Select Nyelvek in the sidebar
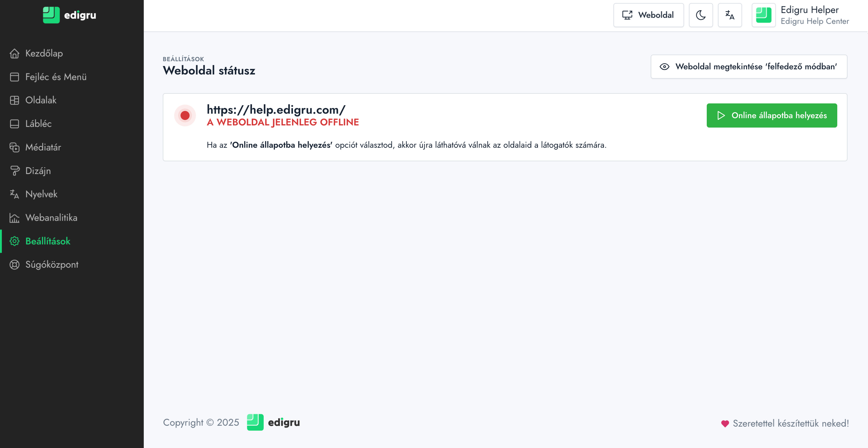Image resolution: width=868 pixels, height=448 pixels. tap(42, 194)
